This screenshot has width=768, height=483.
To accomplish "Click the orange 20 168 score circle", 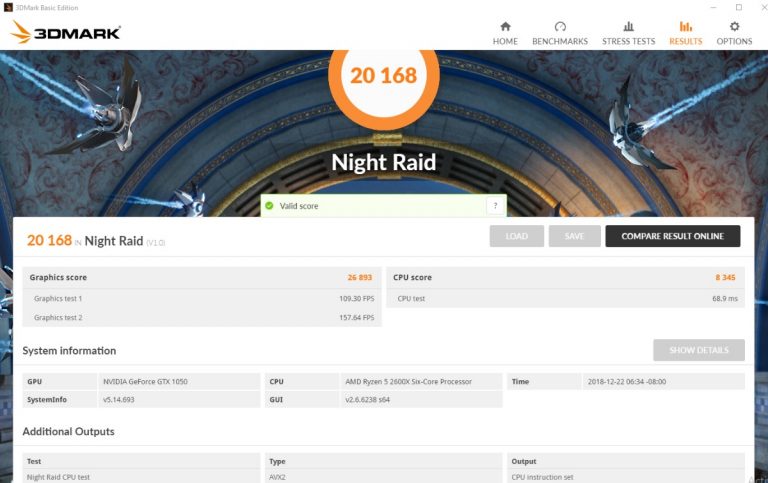I will click(x=384, y=76).
